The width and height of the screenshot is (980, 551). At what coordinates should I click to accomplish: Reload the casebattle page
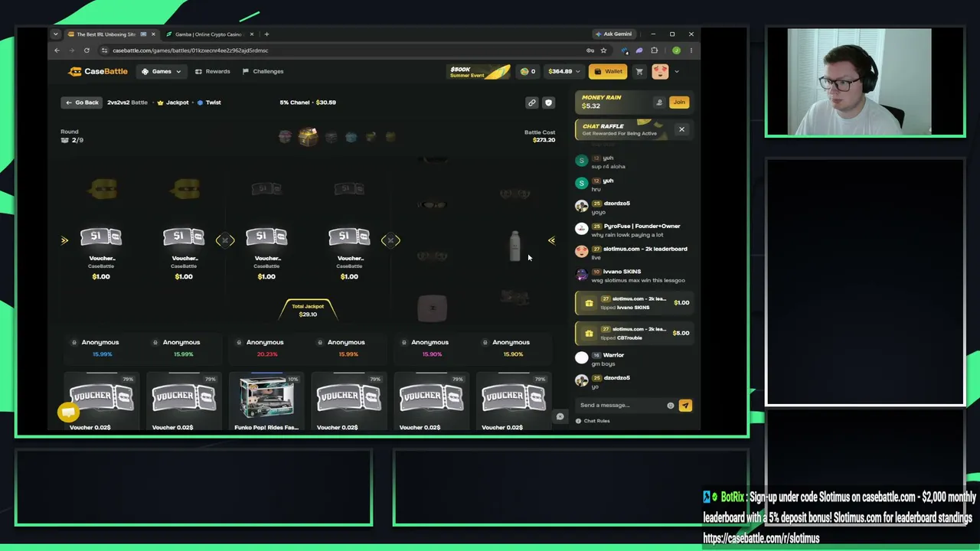(x=87, y=51)
